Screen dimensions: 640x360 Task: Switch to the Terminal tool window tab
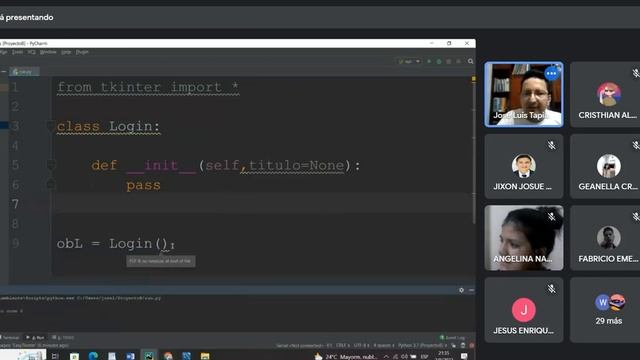(x=10, y=338)
